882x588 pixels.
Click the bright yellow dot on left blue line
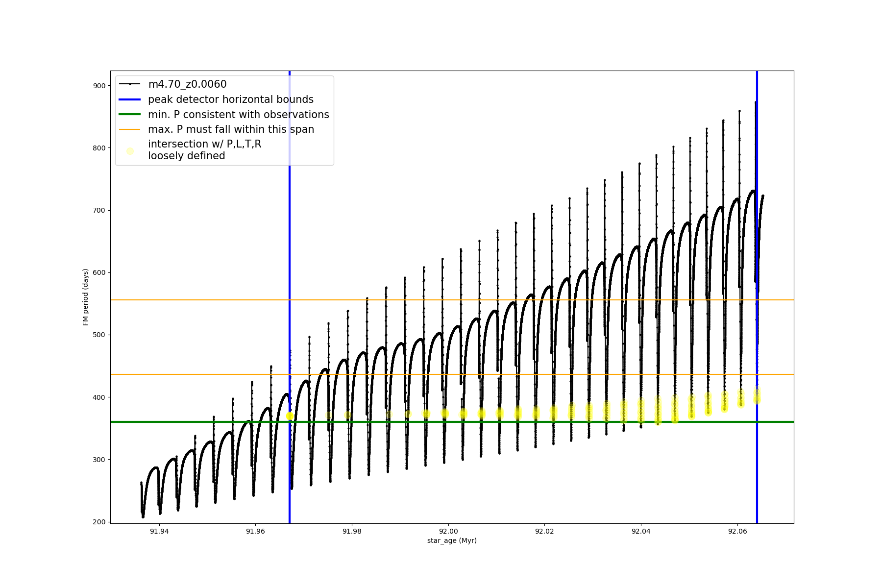[290, 416]
